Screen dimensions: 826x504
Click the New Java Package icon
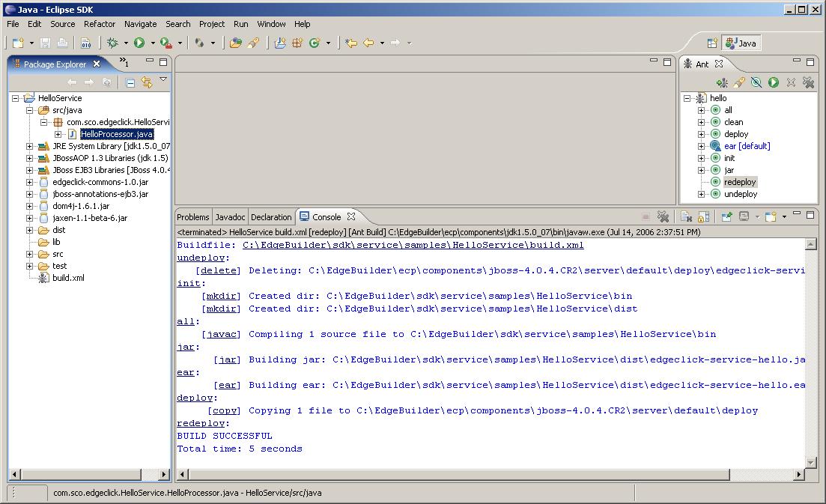click(x=297, y=43)
